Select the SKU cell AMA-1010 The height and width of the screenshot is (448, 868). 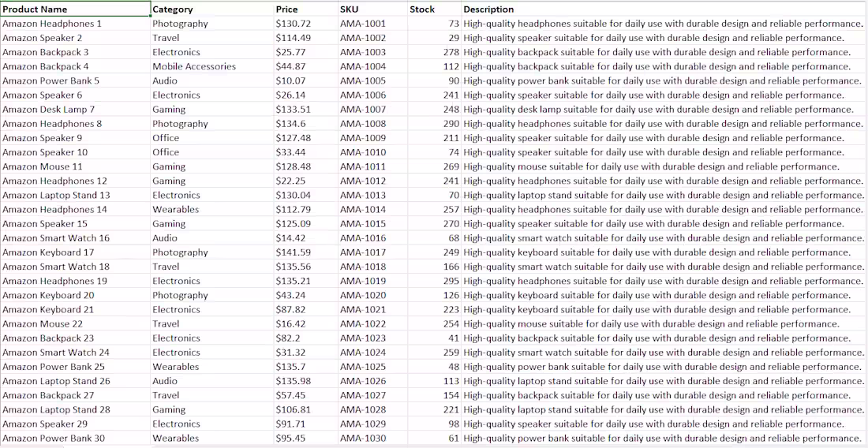tap(372, 153)
